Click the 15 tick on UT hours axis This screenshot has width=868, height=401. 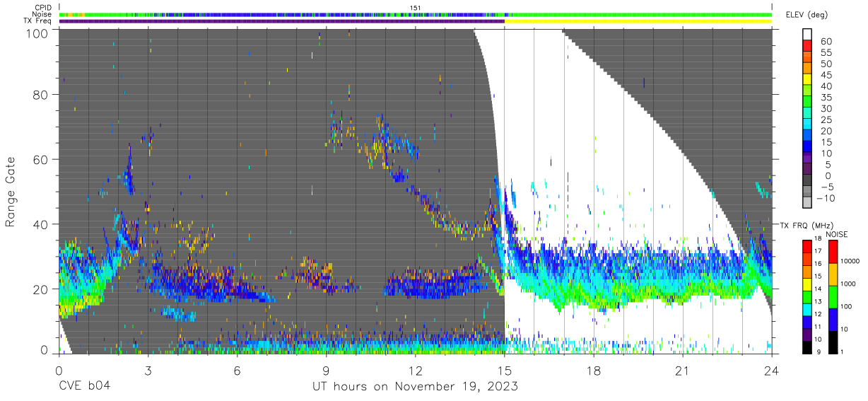click(x=504, y=370)
